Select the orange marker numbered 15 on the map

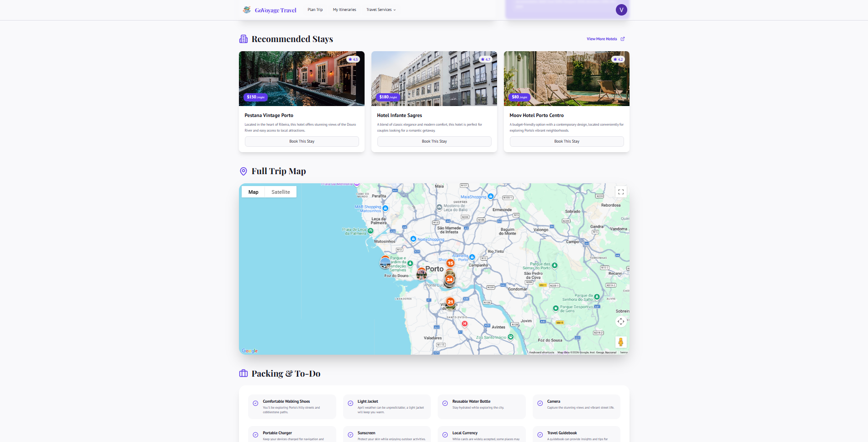click(450, 263)
